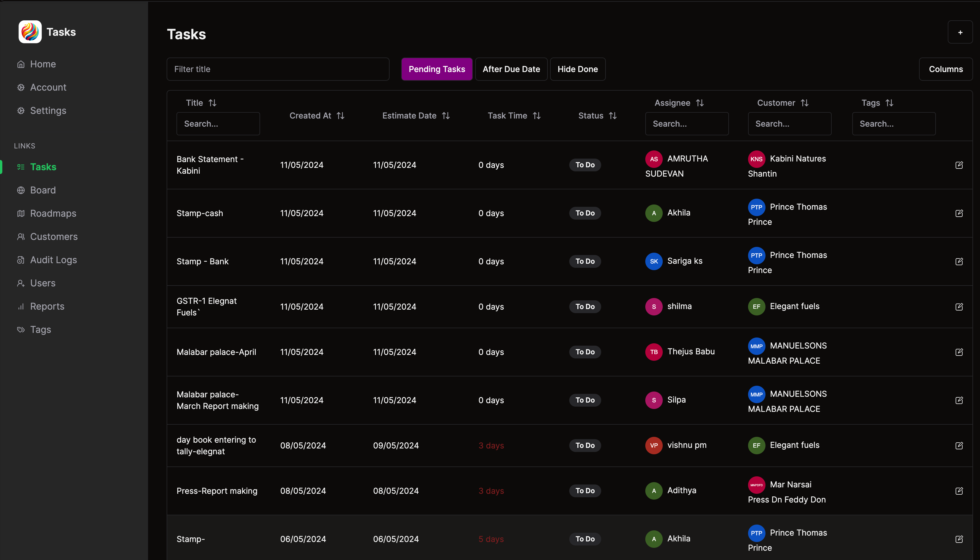Toggle the Hide Done filter

tap(578, 69)
